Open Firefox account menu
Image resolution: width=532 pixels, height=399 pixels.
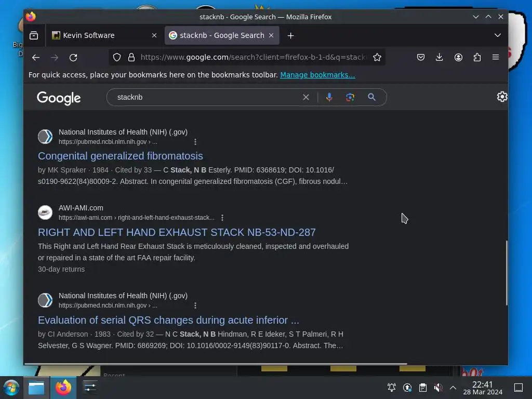(x=458, y=57)
